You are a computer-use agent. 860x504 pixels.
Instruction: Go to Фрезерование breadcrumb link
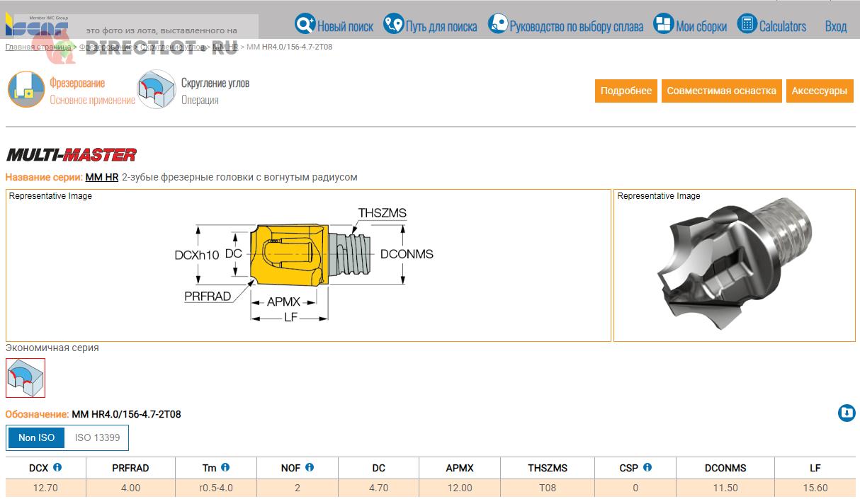click(106, 47)
